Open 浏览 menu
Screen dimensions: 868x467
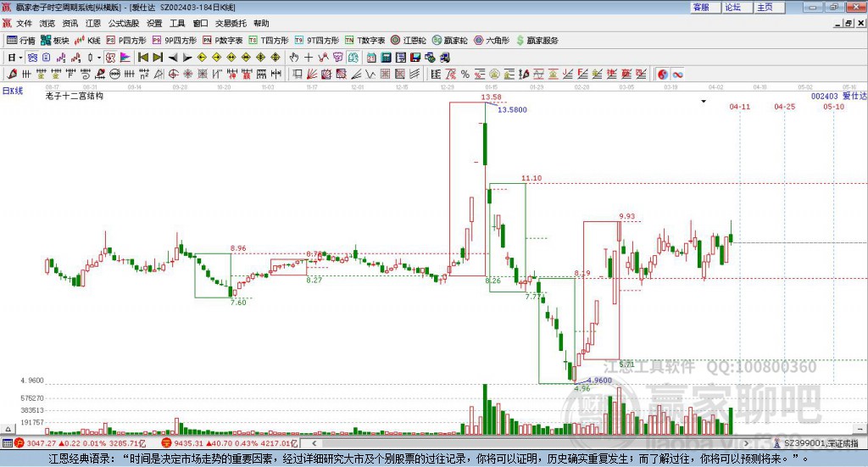coord(47,23)
